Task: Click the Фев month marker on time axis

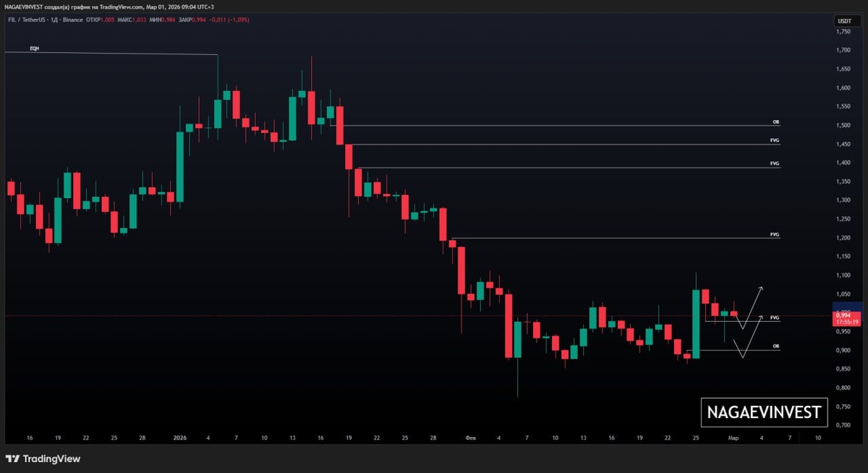Action: point(471,438)
